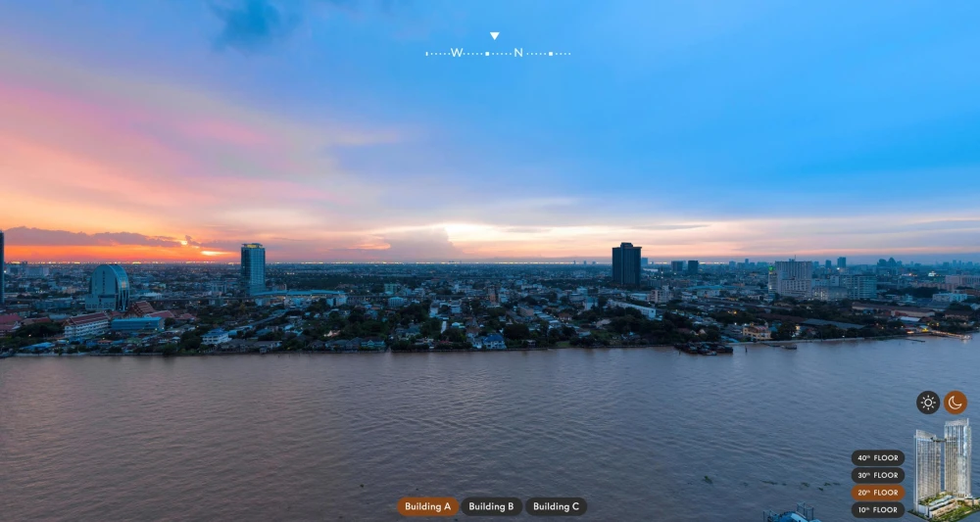Viewport: 980px width, 522px height.
Task: Click the taller right tower in the model
Action: tap(957, 457)
